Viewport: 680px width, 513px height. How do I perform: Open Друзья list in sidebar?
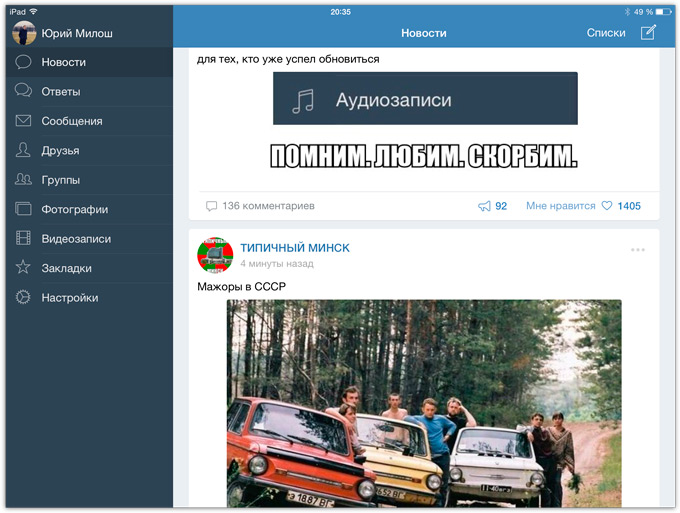(89, 150)
